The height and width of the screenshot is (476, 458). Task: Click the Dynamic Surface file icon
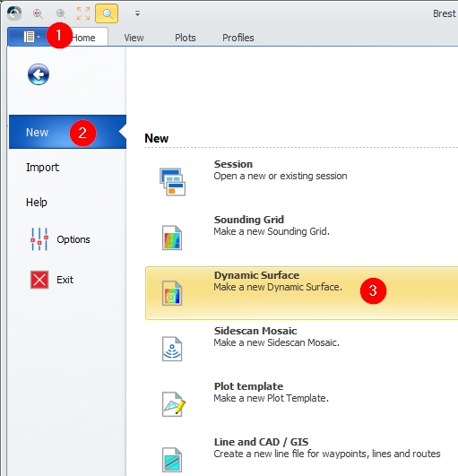172,293
